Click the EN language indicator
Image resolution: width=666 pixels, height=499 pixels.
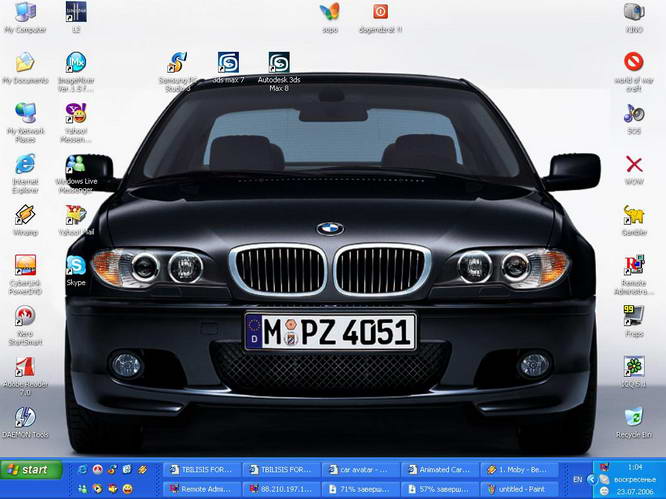point(577,479)
